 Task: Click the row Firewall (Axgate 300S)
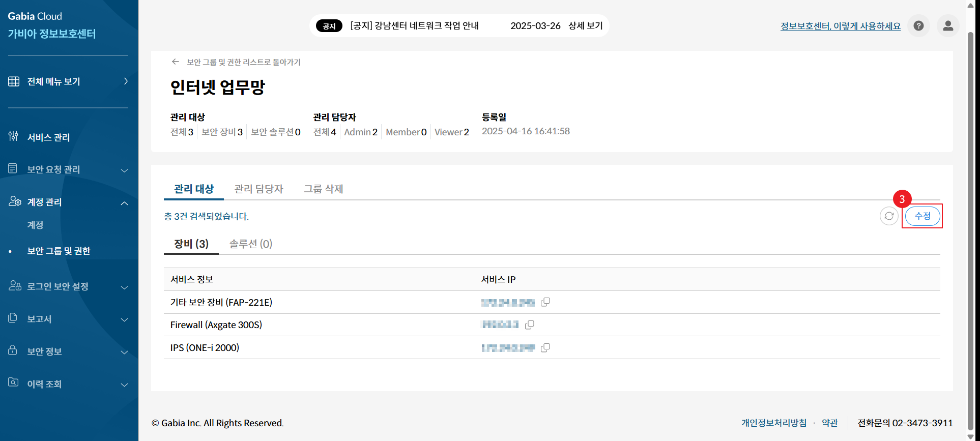[x=552, y=325]
